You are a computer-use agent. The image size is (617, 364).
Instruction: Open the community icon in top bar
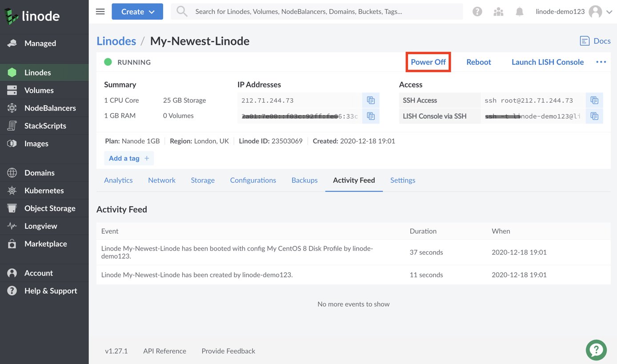[498, 12]
